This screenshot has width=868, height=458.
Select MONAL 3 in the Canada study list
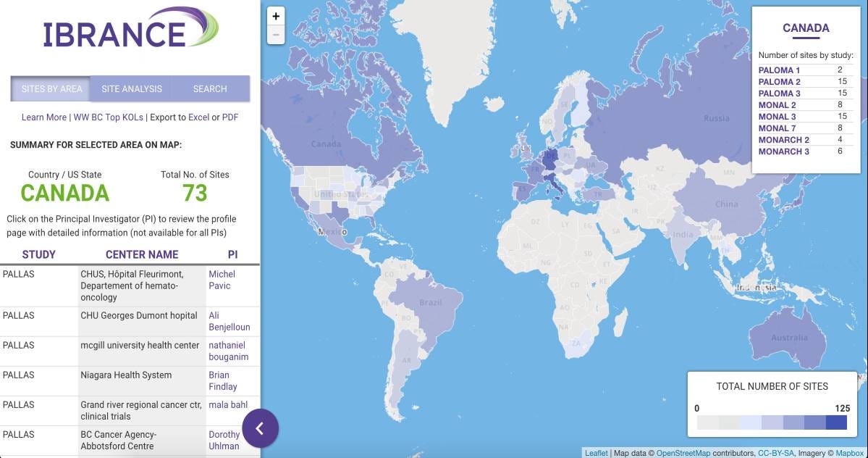point(778,117)
